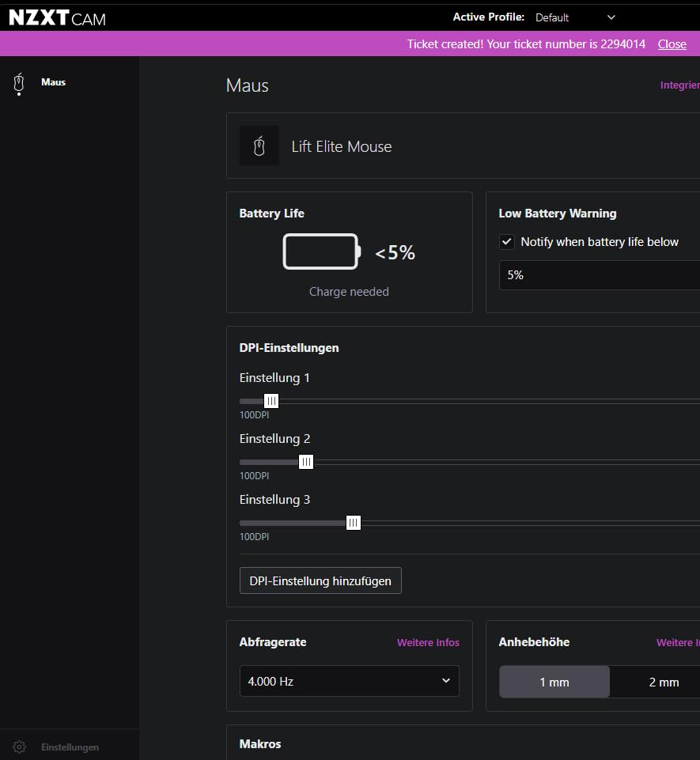Click the Battery Life heading

[272, 214]
